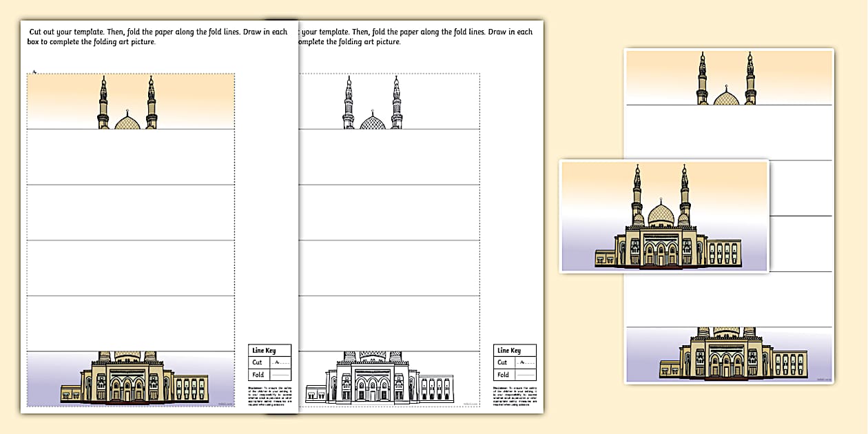The image size is (868, 434).
Task: Click the fold line sample in the Line Key
Action: [279, 375]
